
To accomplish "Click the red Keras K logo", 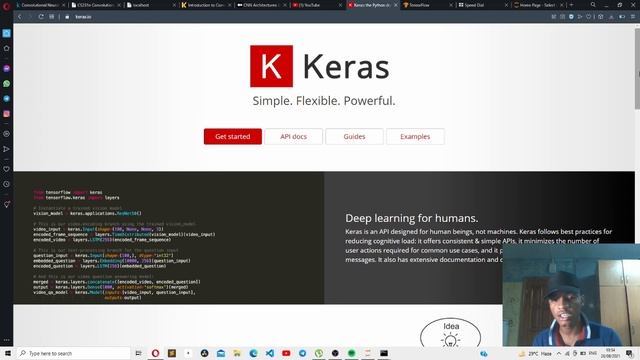I will 271,66.
